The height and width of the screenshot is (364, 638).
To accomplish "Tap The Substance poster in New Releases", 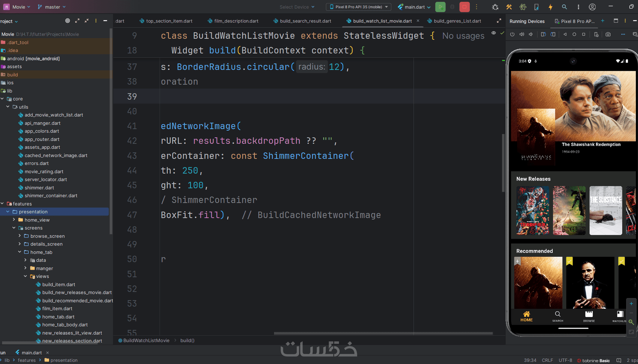I will [606, 211].
